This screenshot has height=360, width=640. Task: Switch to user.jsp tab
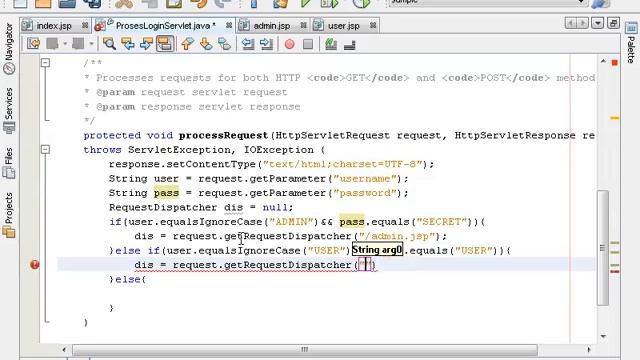click(344, 26)
